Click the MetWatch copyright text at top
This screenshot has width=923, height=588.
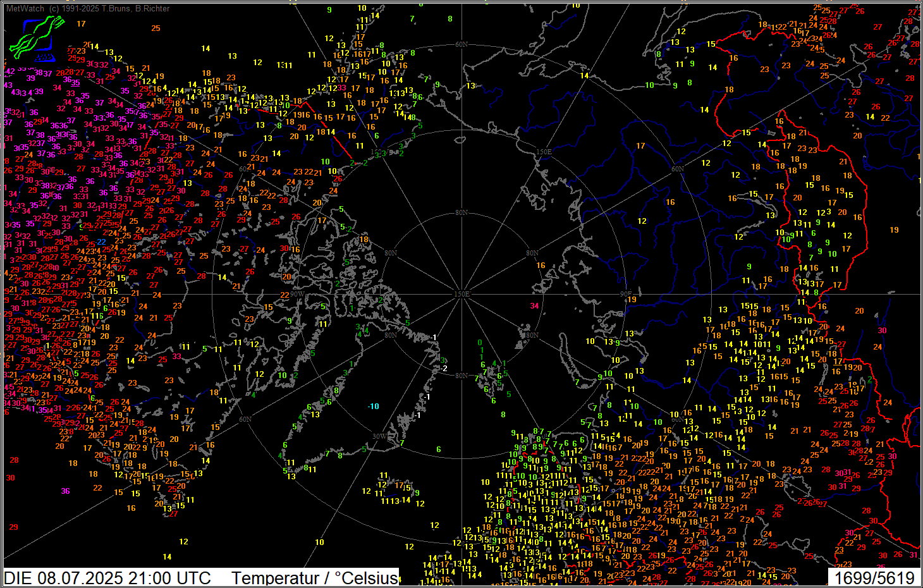(x=88, y=8)
